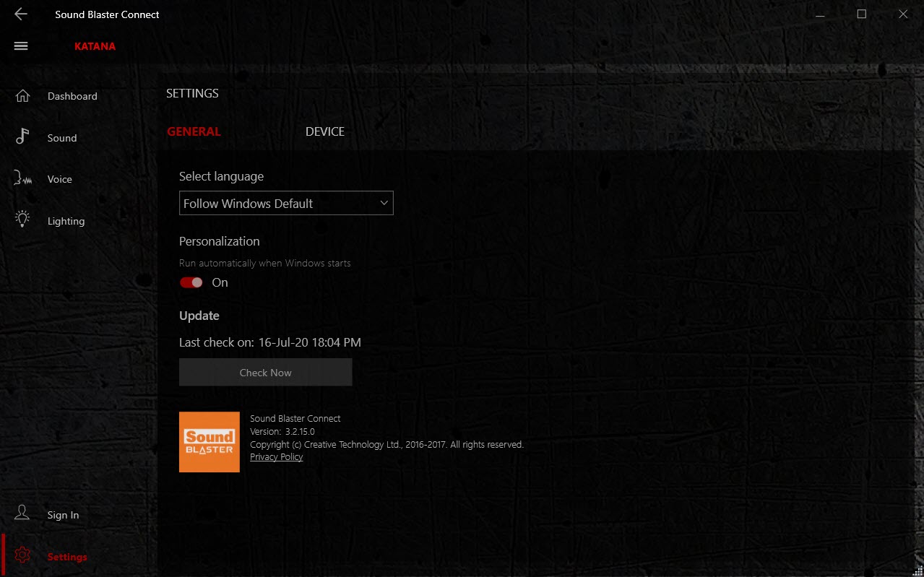
Task: Click the KATANA device name
Action: tap(95, 46)
